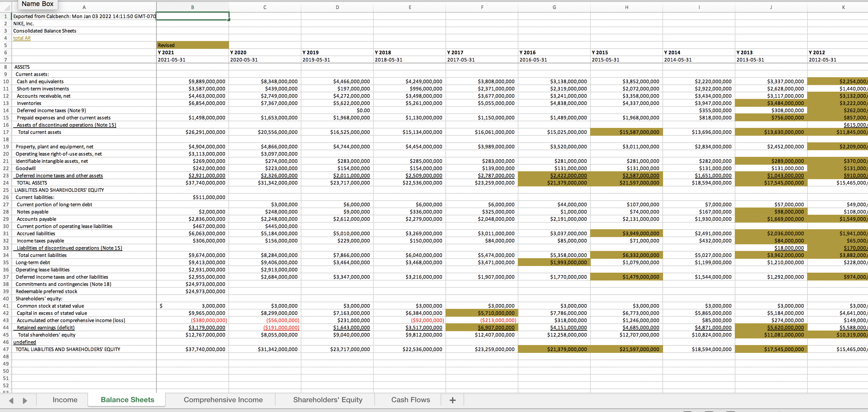Select the row 24 header
This screenshot has width=868, height=412.
(x=6, y=183)
